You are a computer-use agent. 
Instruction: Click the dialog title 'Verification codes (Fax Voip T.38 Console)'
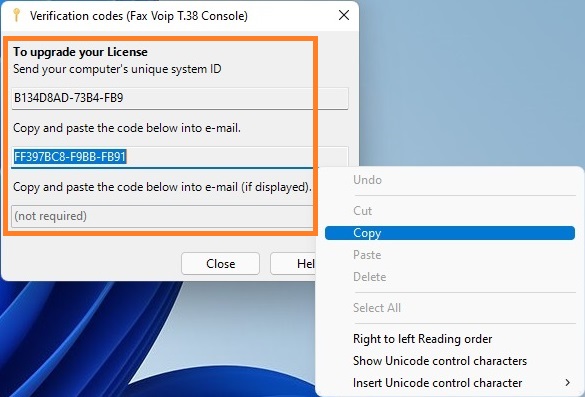[139, 16]
